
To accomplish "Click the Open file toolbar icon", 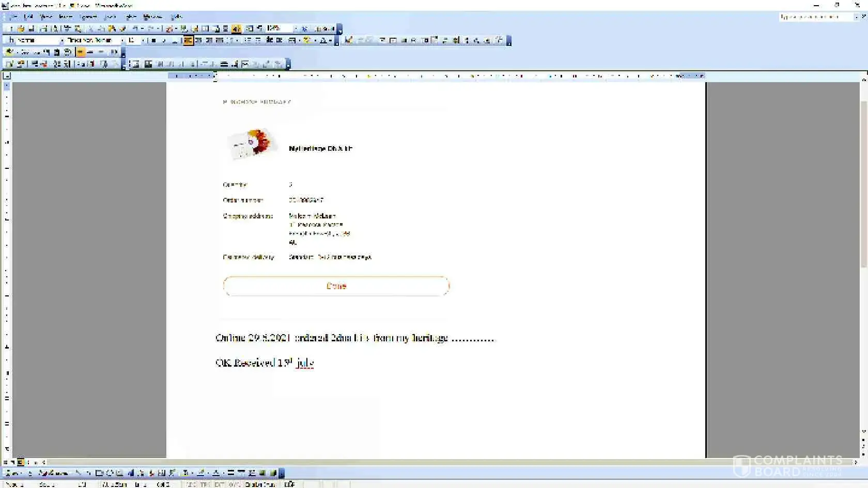I will [x=21, y=28].
